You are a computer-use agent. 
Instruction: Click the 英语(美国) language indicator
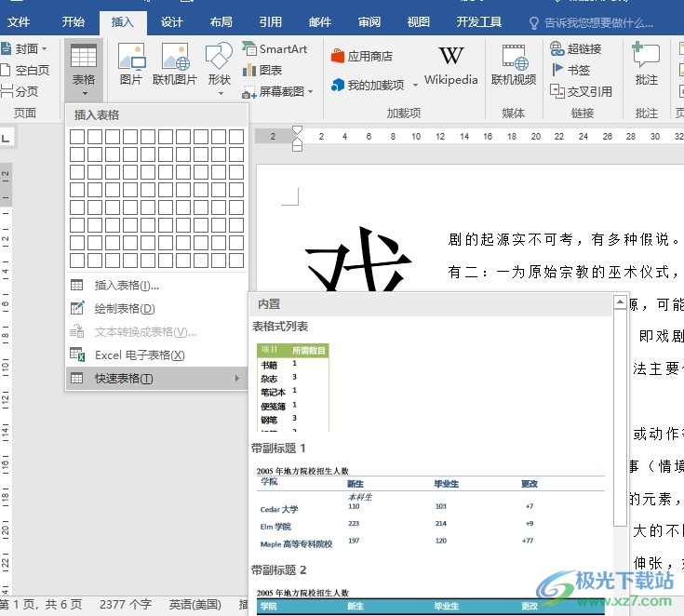(x=195, y=604)
